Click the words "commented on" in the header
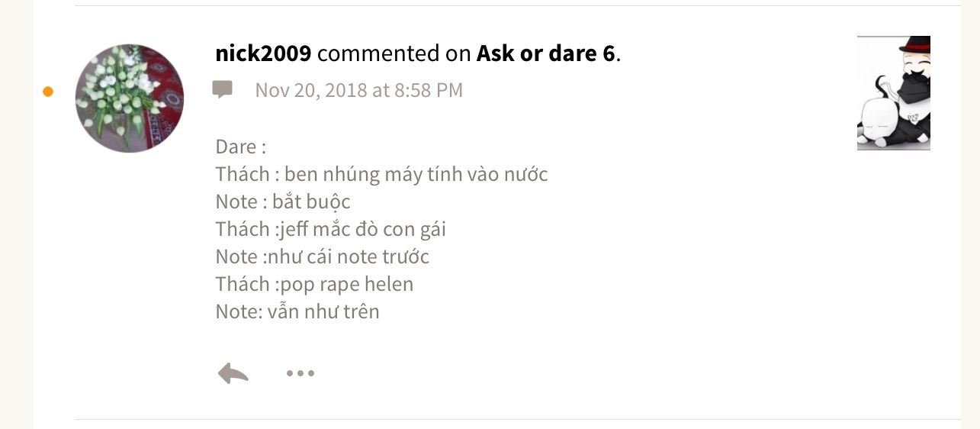The height and width of the screenshot is (429, 980). (x=394, y=53)
